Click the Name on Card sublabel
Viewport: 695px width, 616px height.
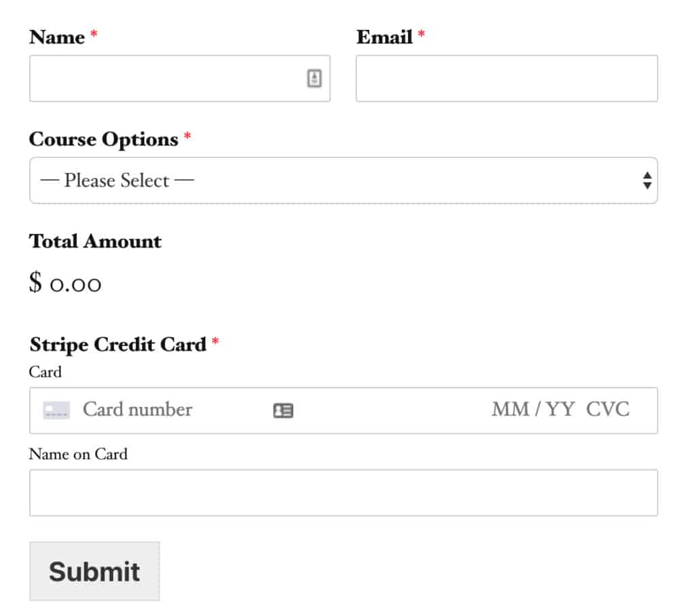point(79,455)
